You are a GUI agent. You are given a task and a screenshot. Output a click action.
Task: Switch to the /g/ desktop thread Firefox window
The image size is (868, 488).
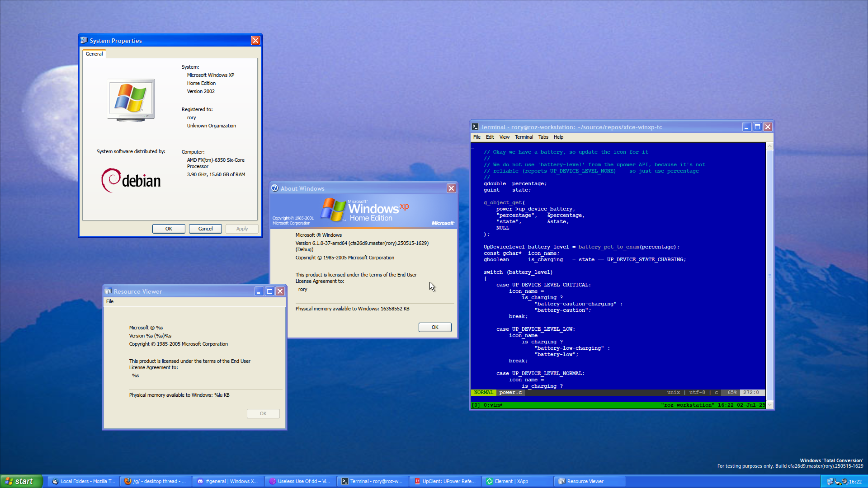tap(156, 481)
